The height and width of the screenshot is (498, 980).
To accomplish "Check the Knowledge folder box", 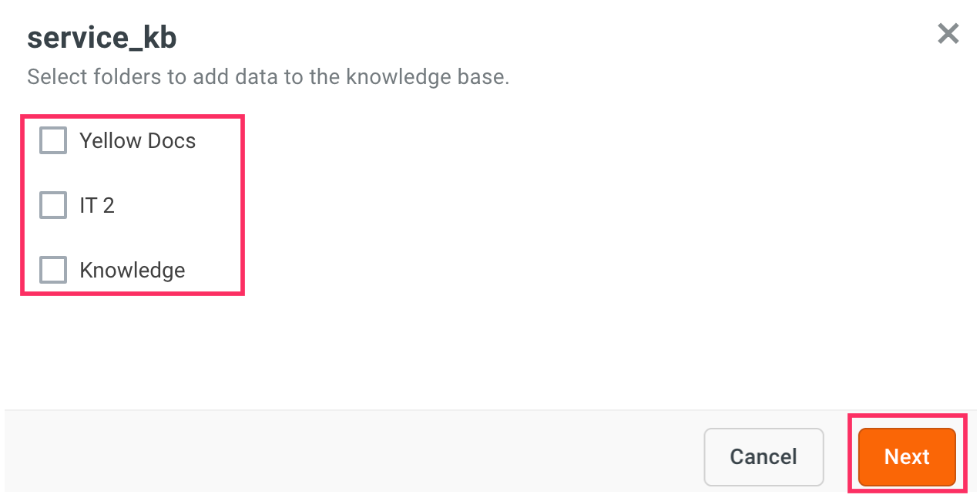I will point(53,270).
